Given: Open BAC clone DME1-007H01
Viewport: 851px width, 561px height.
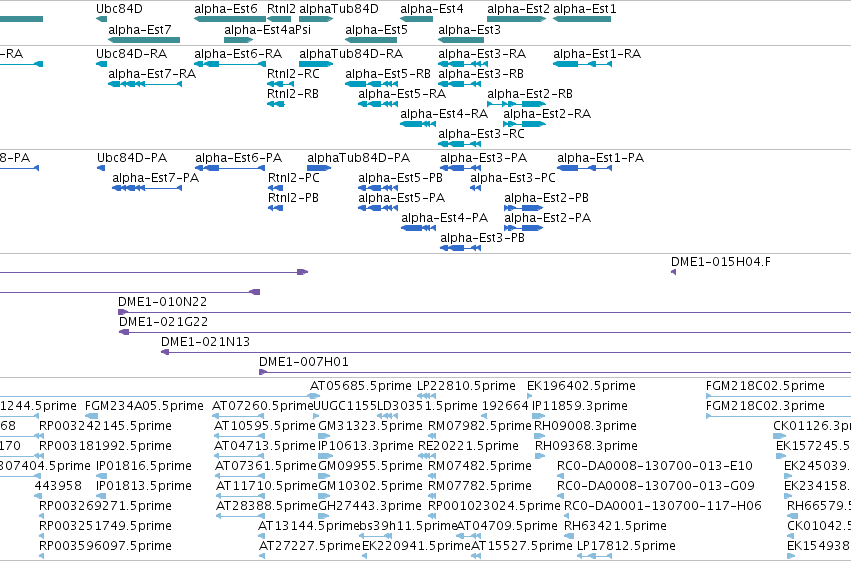Looking at the screenshot, I should (304, 362).
